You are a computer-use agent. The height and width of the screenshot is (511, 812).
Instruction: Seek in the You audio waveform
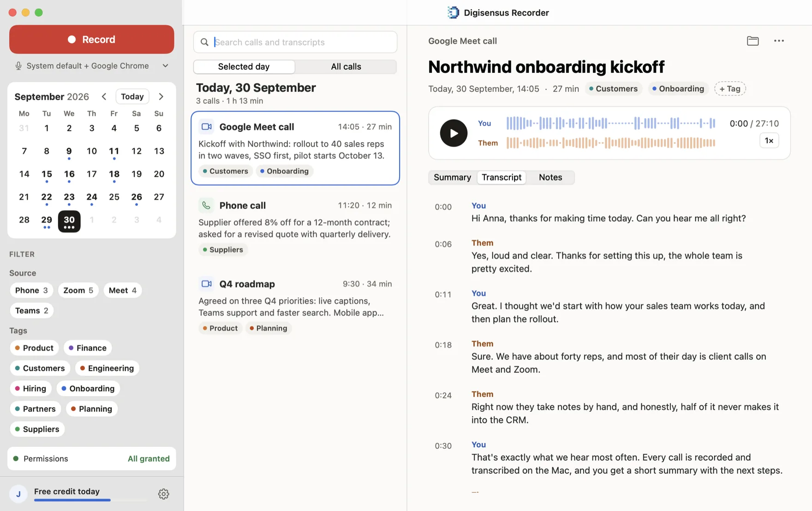click(611, 123)
